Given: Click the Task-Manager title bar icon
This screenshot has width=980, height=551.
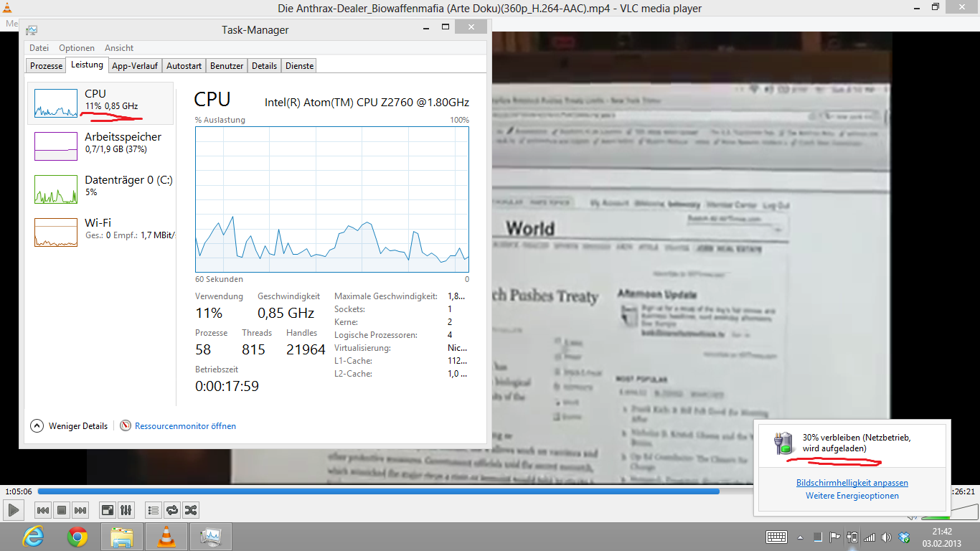Looking at the screenshot, I should pos(32,30).
